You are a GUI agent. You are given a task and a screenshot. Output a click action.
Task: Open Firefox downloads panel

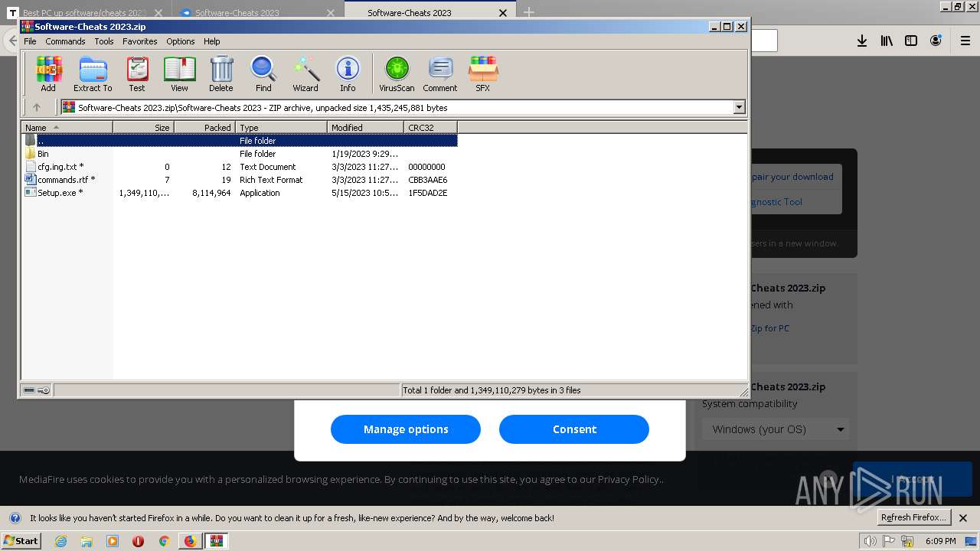click(x=862, y=41)
